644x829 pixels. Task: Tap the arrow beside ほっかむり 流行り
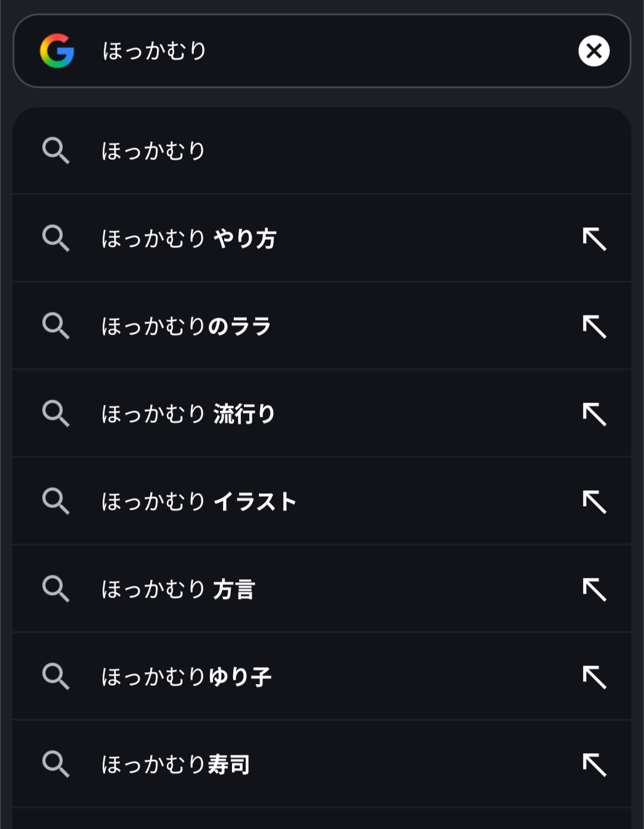click(x=594, y=414)
